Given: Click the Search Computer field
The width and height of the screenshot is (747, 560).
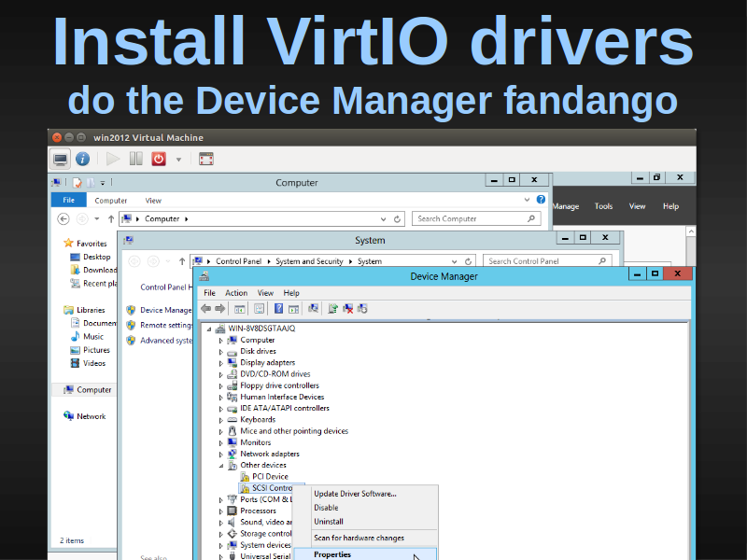Looking at the screenshot, I should click(476, 218).
